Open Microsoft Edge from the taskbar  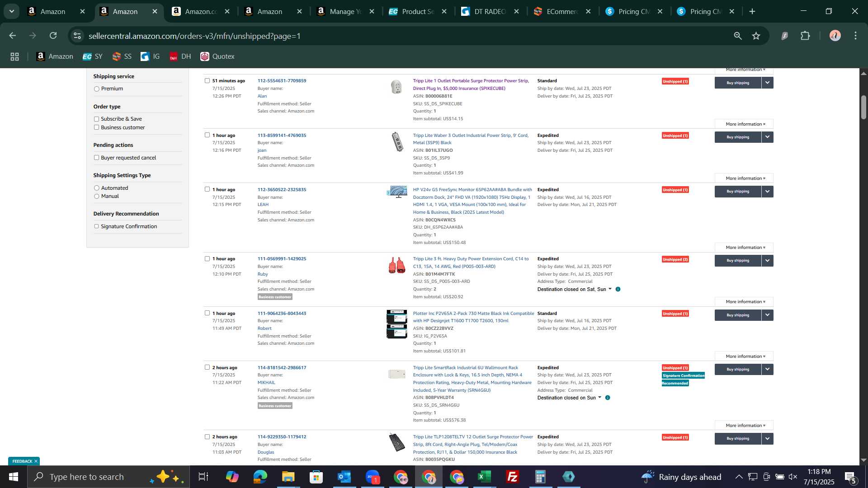260,477
